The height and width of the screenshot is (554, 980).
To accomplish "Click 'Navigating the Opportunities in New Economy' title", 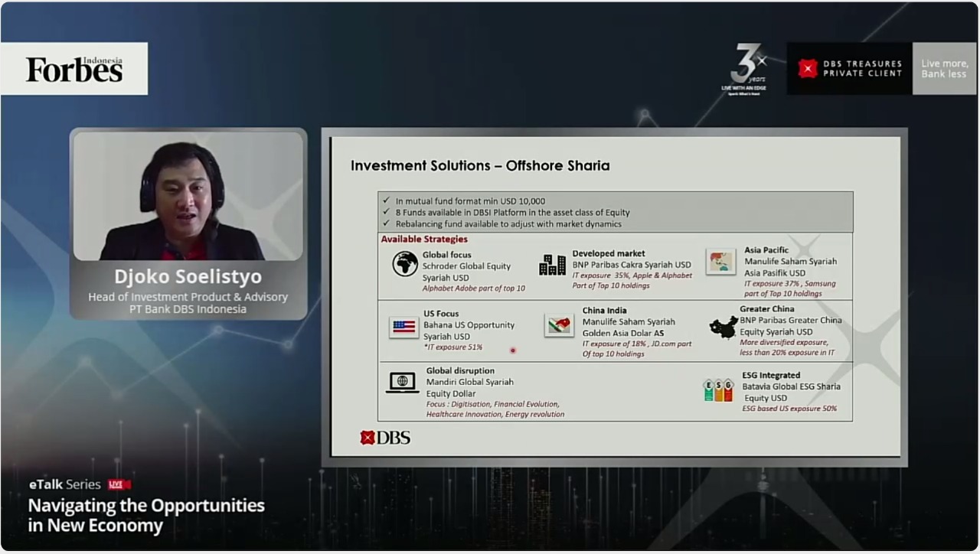I will click(146, 516).
